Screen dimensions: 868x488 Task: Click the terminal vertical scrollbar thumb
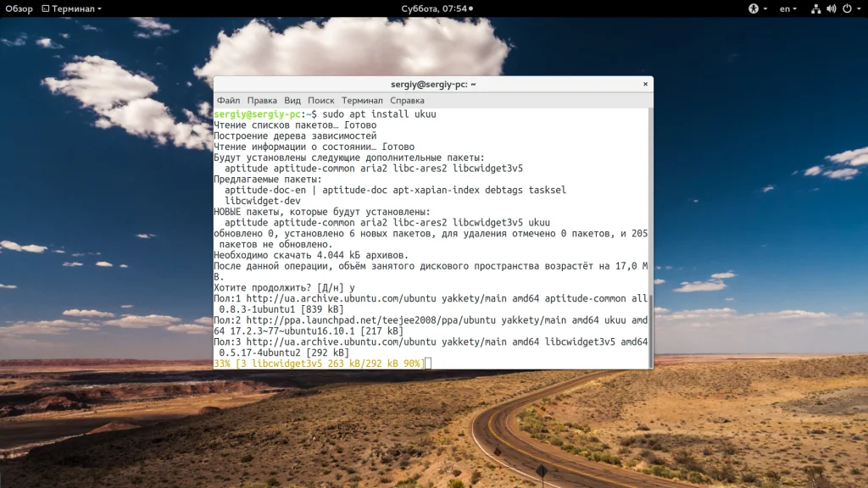click(650, 330)
